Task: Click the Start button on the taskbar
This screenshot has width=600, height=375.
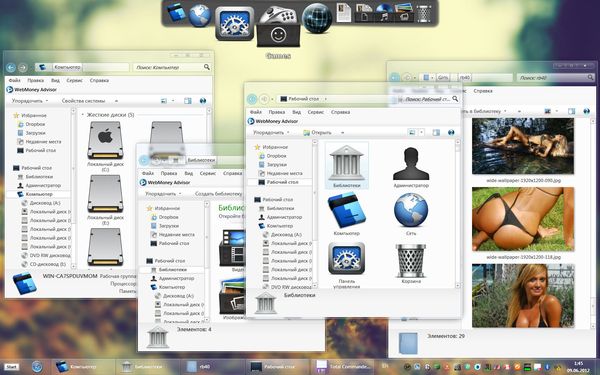Action: click(x=11, y=367)
